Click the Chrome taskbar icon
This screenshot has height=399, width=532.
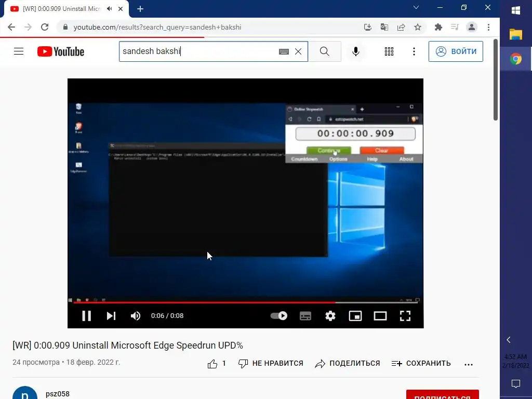[x=516, y=59]
